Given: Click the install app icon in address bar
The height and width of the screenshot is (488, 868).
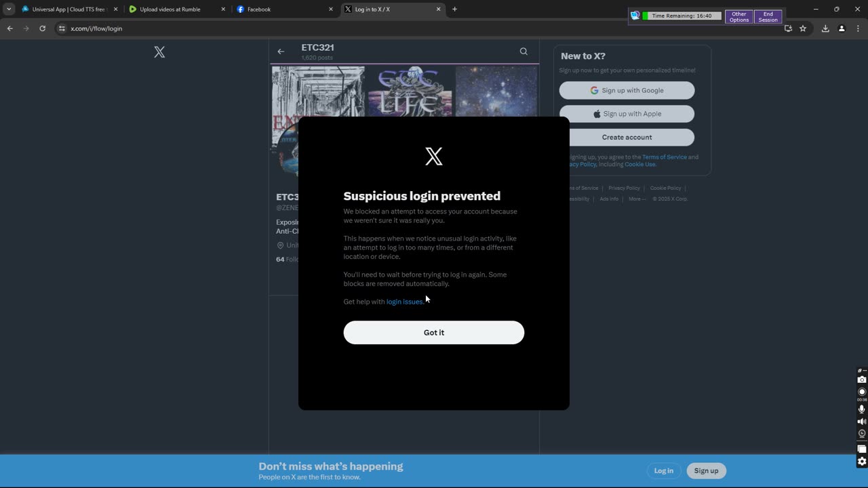Looking at the screenshot, I should (x=788, y=28).
